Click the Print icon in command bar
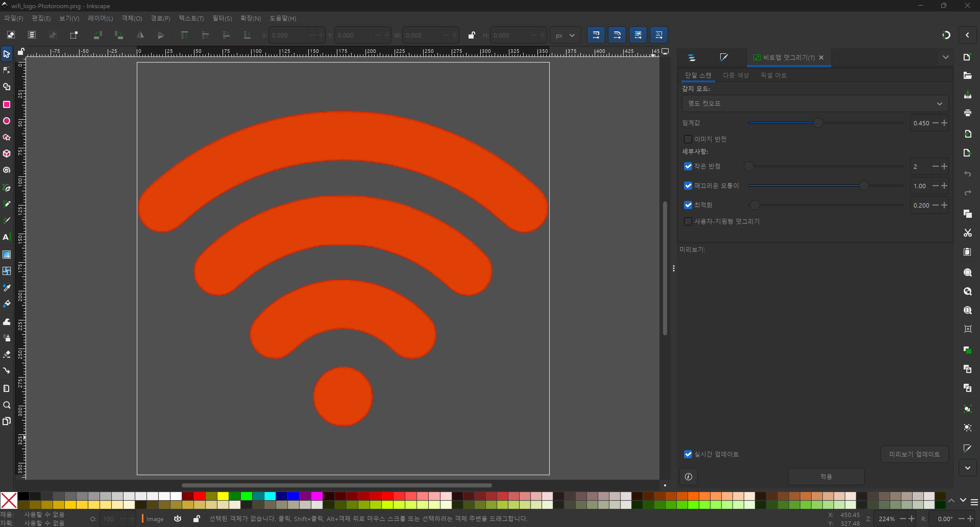The width and height of the screenshot is (980, 527). click(967, 113)
